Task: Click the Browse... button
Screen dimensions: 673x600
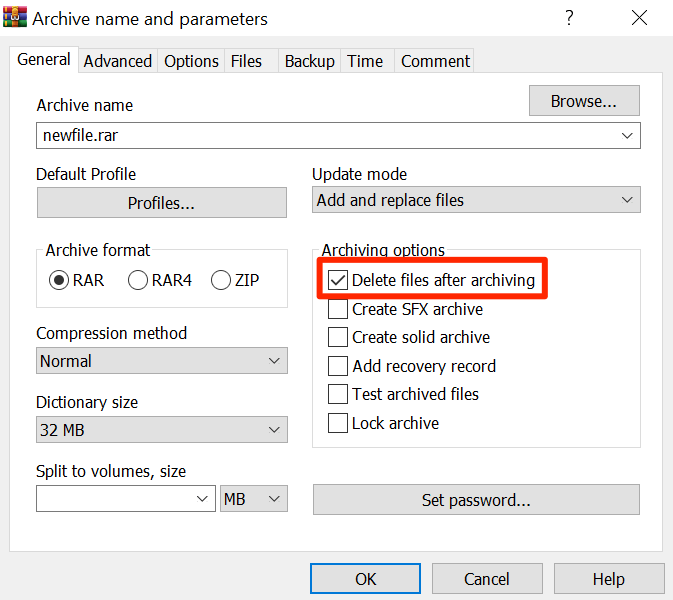Action: click(583, 101)
